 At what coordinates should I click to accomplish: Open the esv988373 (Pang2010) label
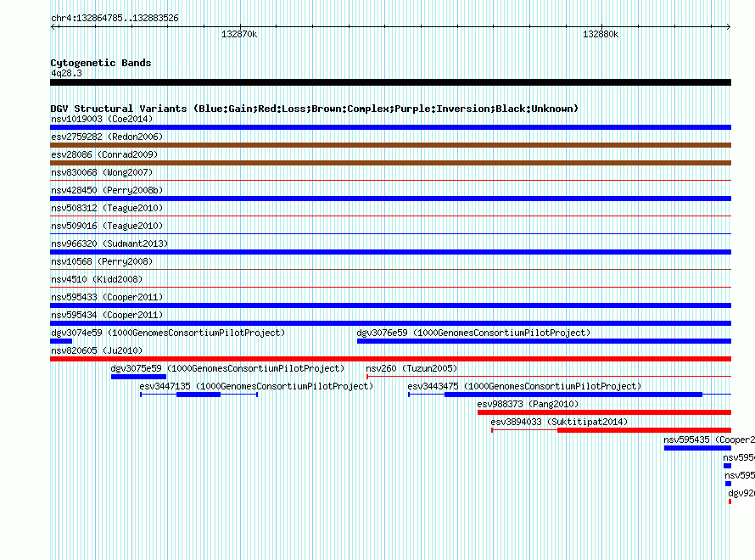point(528,404)
